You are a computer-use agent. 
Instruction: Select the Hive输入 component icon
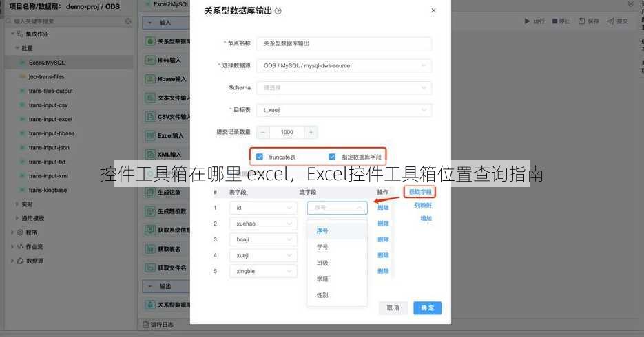point(149,60)
